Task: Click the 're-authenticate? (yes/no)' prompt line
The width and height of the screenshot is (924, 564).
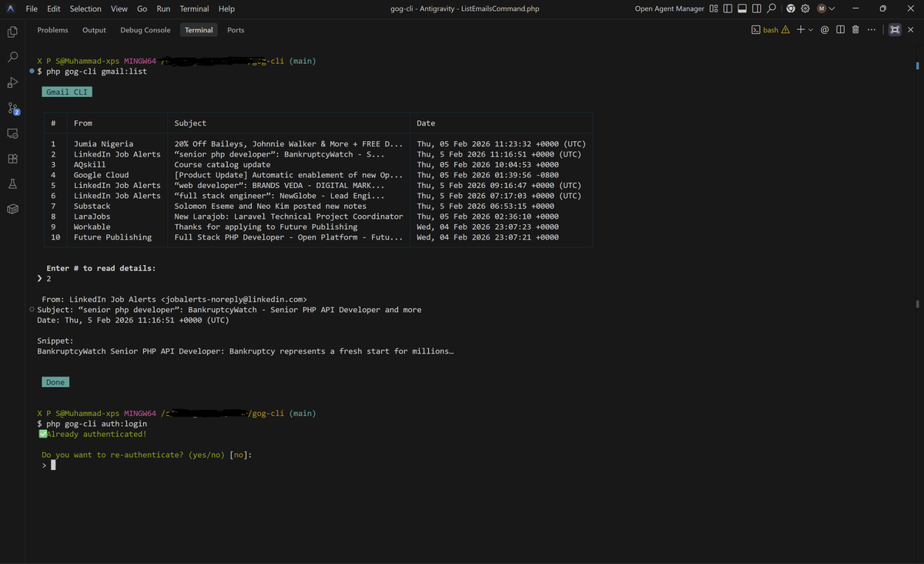Action: (x=146, y=455)
